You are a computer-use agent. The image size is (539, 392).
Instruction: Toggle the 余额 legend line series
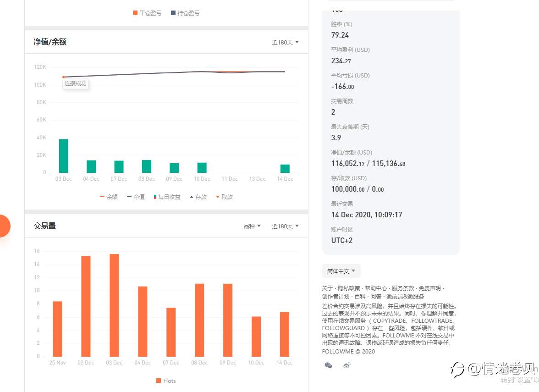[109, 197]
